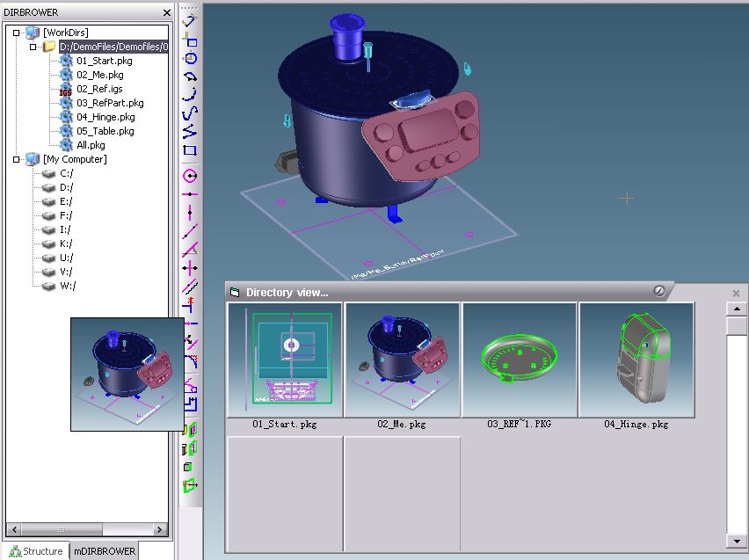This screenshot has width=749, height=560.
Task: Select the crossing construction lines tool
Action: pyautogui.click(x=190, y=267)
